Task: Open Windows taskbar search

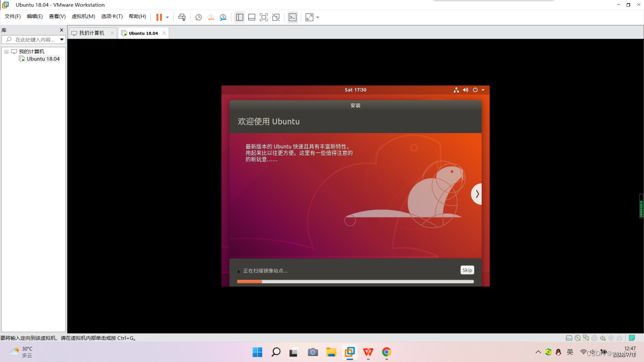Action: (x=276, y=352)
